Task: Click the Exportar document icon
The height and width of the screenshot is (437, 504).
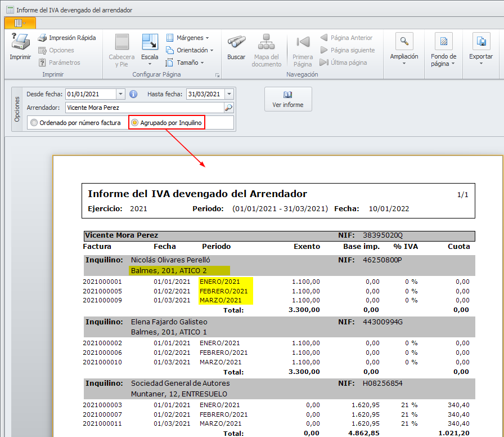Action: click(481, 42)
